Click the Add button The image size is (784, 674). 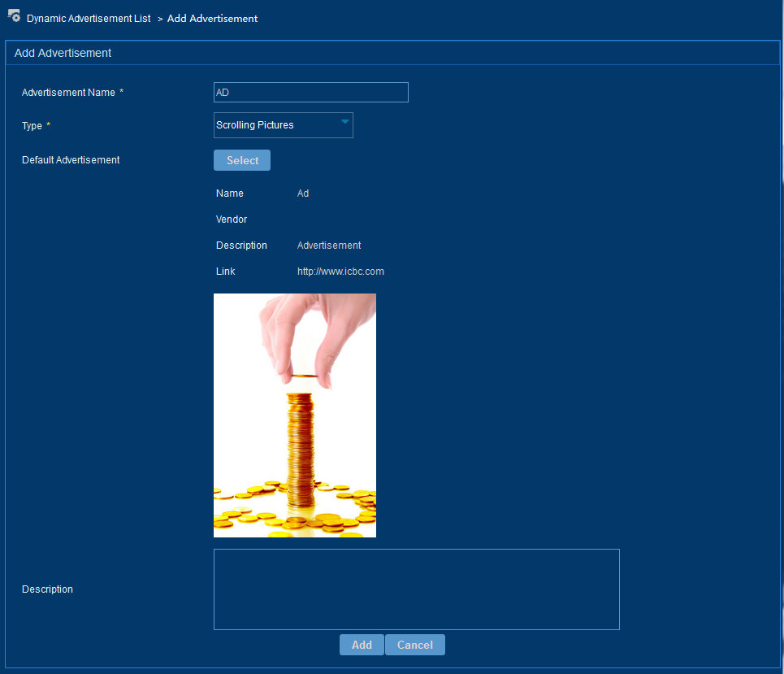[x=362, y=645]
